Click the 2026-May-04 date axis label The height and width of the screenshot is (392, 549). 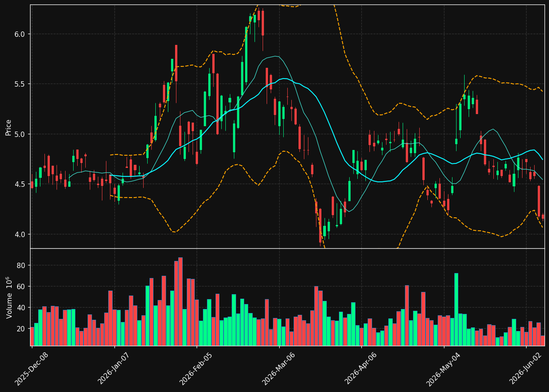pos(443,369)
